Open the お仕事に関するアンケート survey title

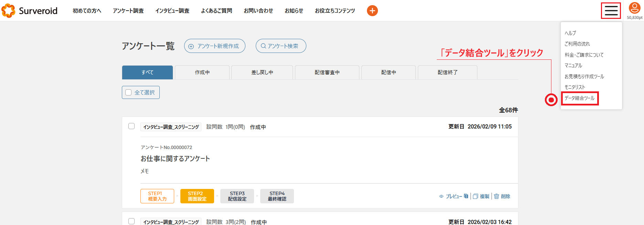tap(175, 159)
